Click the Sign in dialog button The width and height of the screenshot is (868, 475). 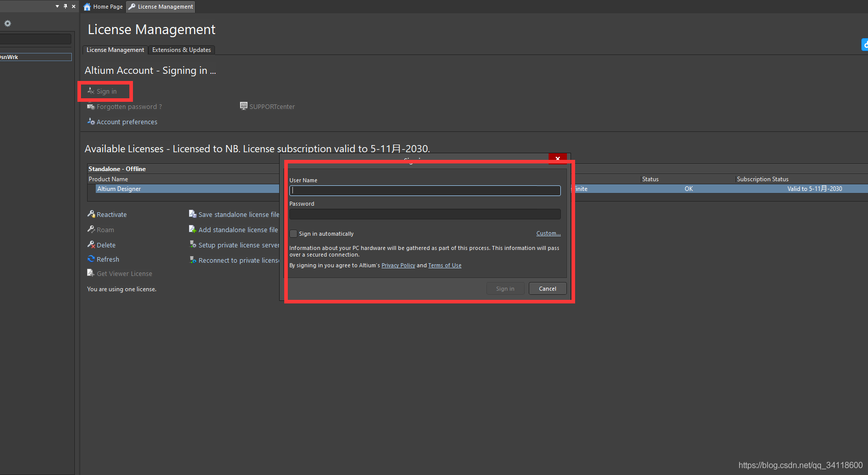coord(505,289)
